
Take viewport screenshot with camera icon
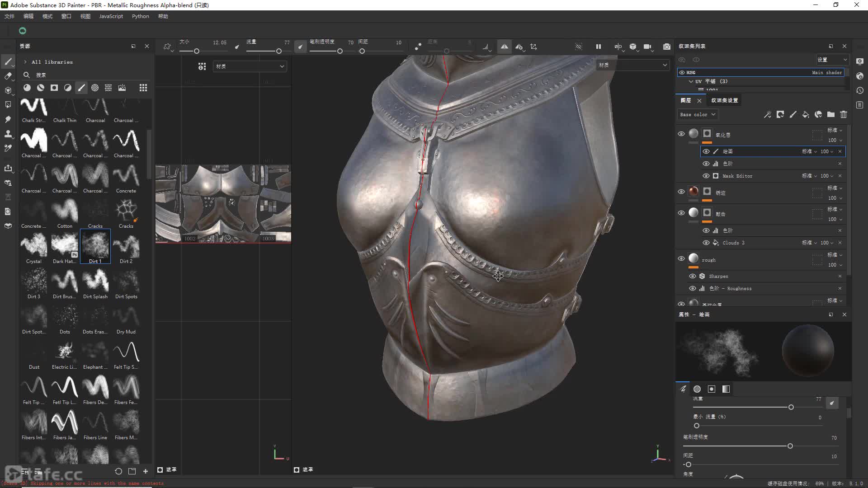pyautogui.click(x=667, y=47)
